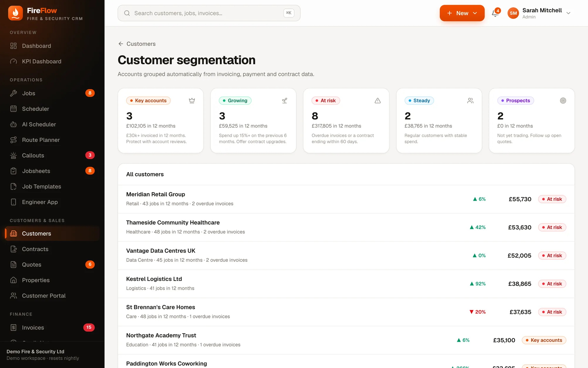588x368 pixels.
Task: Open Kestrel Logistics Ltd row
Action: pos(346,284)
